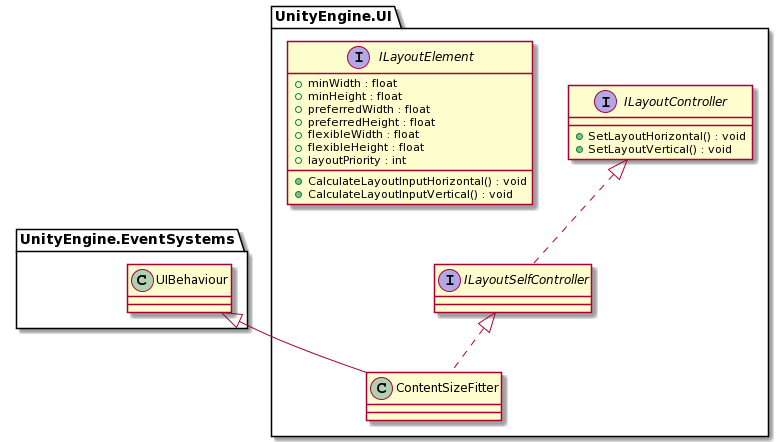Click the public marker beside flexibleHeight
784x442 pixels.
pos(298,148)
